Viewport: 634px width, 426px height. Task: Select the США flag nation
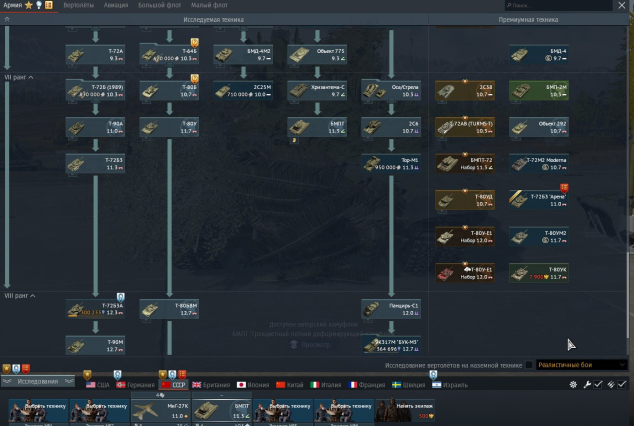(98, 384)
